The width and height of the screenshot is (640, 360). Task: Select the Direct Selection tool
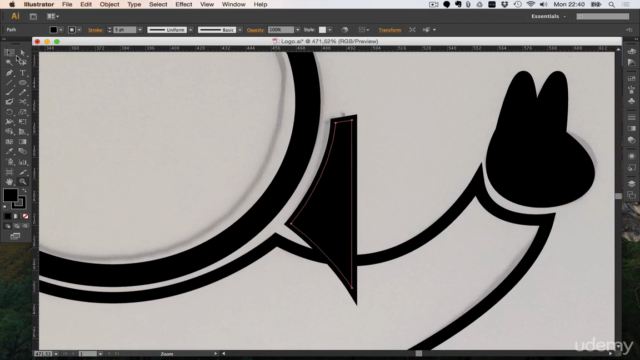pos(22,53)
